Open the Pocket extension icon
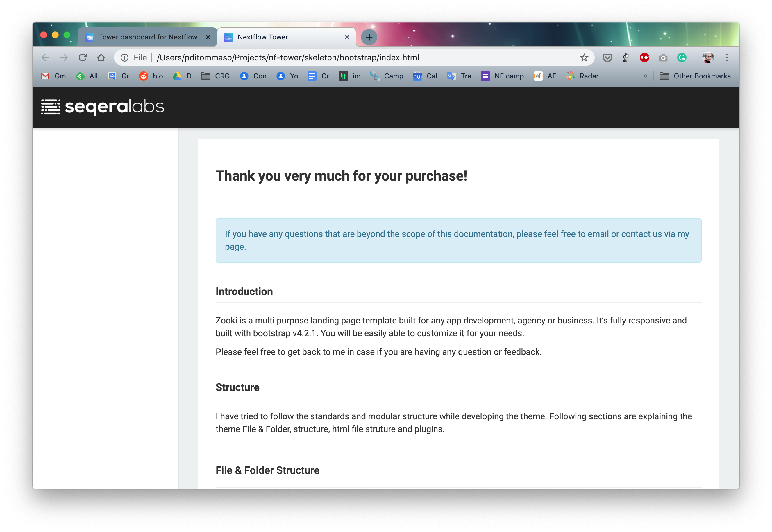 click(607, 58)
